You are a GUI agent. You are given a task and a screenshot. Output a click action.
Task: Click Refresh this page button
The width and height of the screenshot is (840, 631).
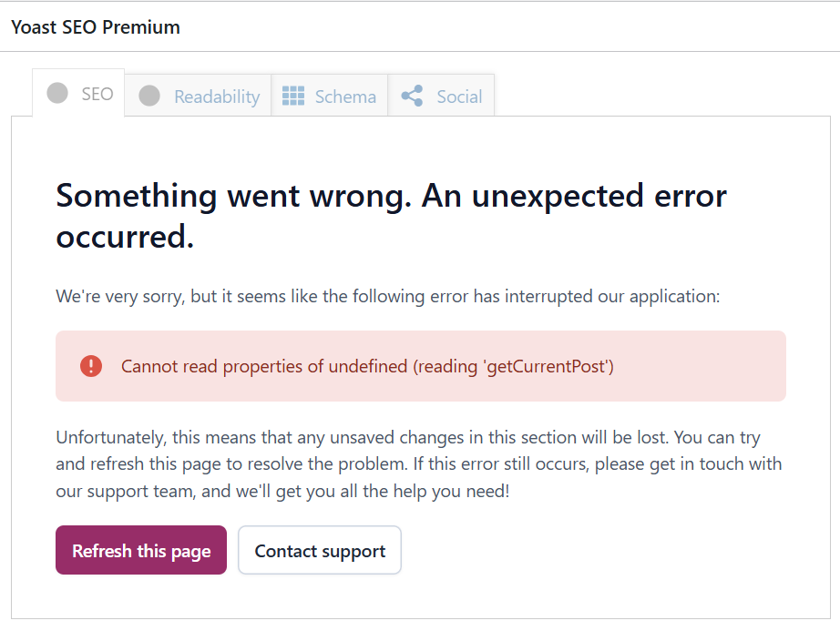141,550
